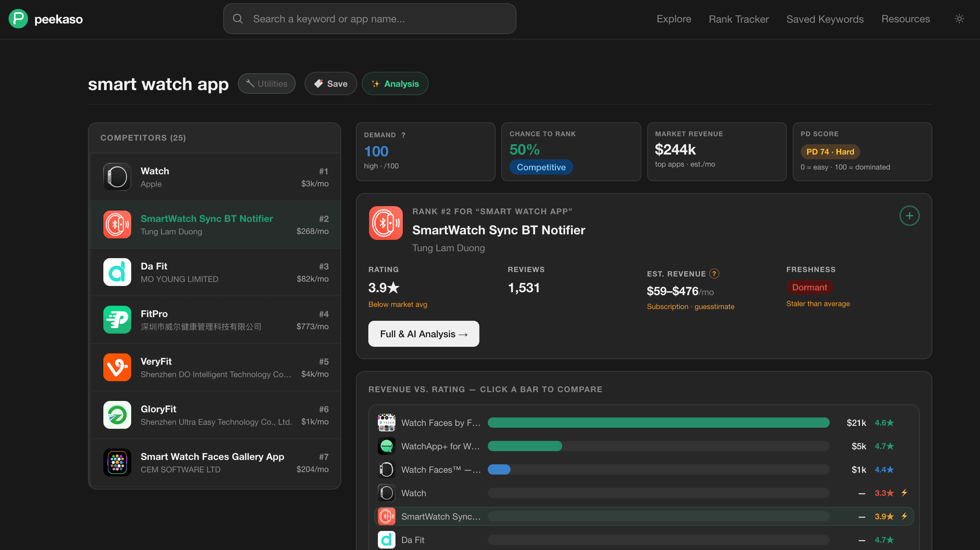980x550 pixels.
Task: Click the Watch Faces™ chart row icon
Action: 387,469
